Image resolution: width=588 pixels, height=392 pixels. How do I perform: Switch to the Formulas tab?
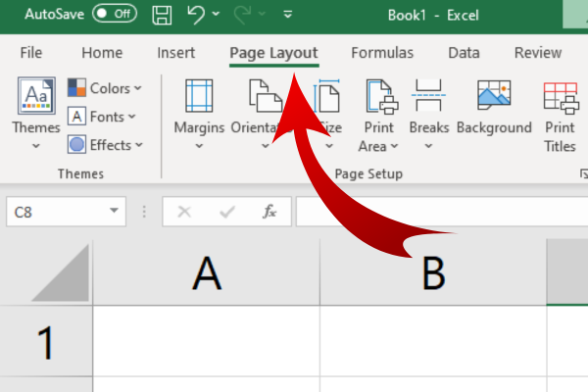(382, 53)
